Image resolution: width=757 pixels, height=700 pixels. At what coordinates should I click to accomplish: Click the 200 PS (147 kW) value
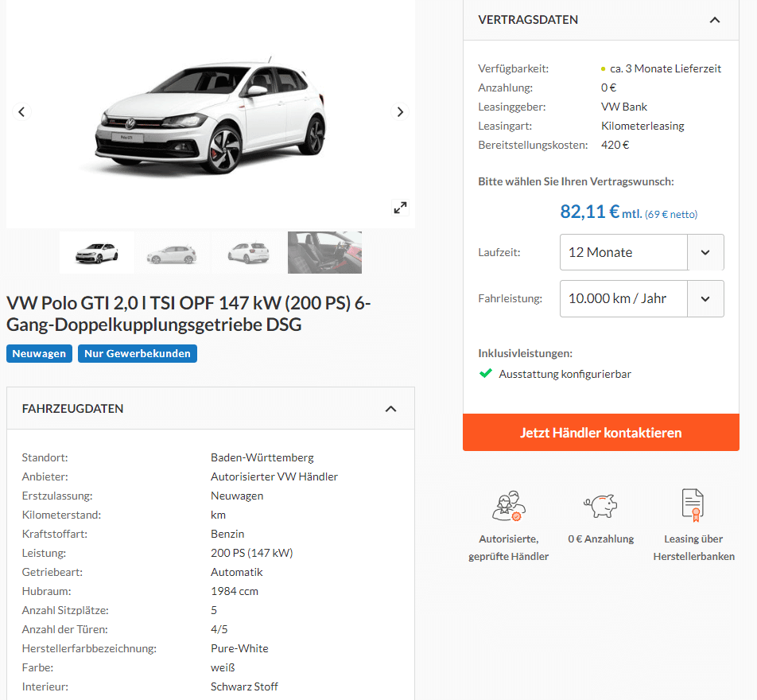pyautogui.click(x=251, y=553)
